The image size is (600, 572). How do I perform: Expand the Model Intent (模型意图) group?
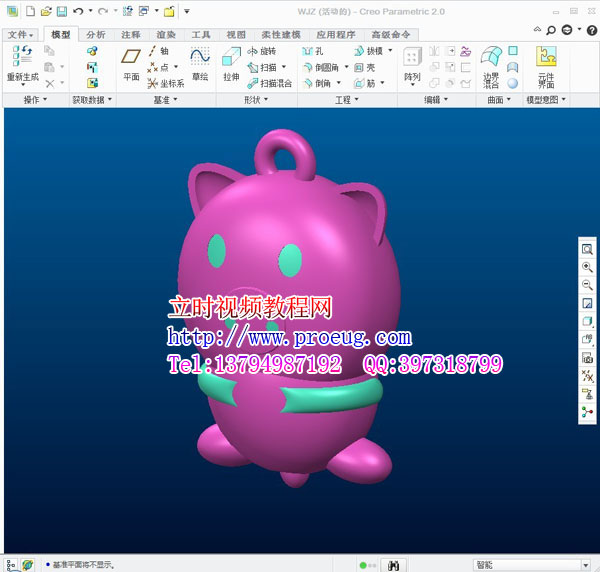pos(546,100)
